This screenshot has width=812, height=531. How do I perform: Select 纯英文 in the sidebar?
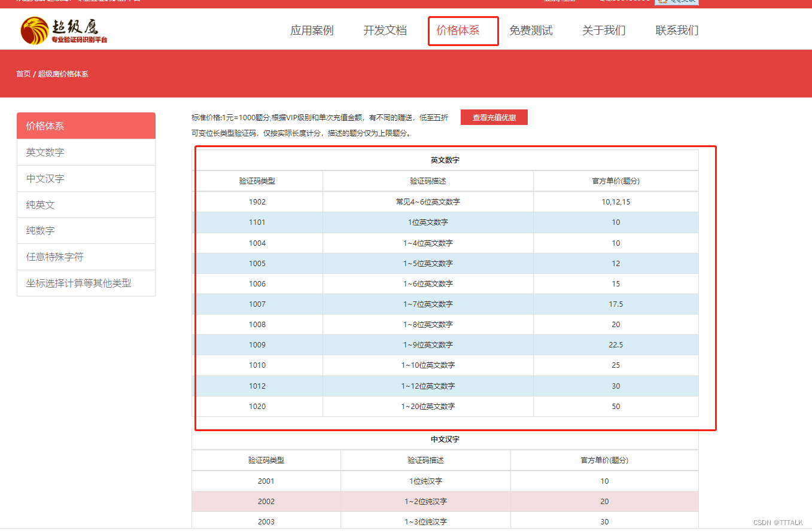click(86, 205)
